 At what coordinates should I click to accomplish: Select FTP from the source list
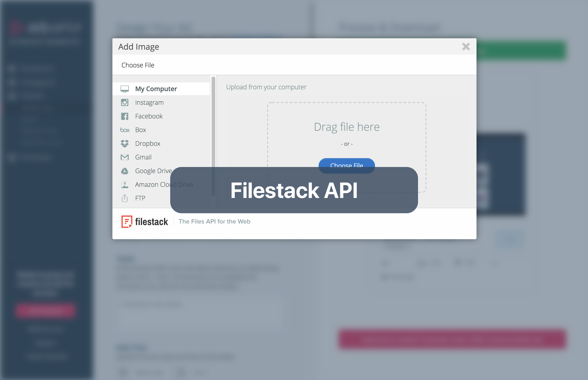[140, 198]
